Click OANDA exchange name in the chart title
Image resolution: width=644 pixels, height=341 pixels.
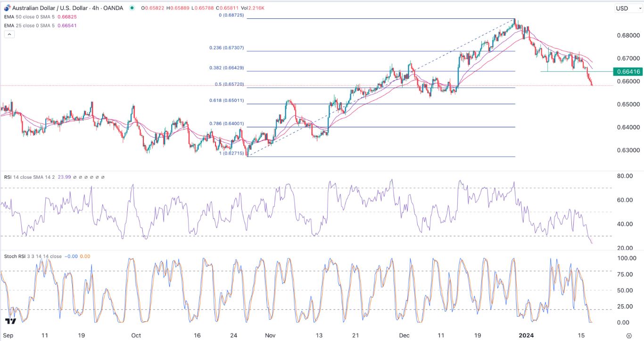coord(113,8)
